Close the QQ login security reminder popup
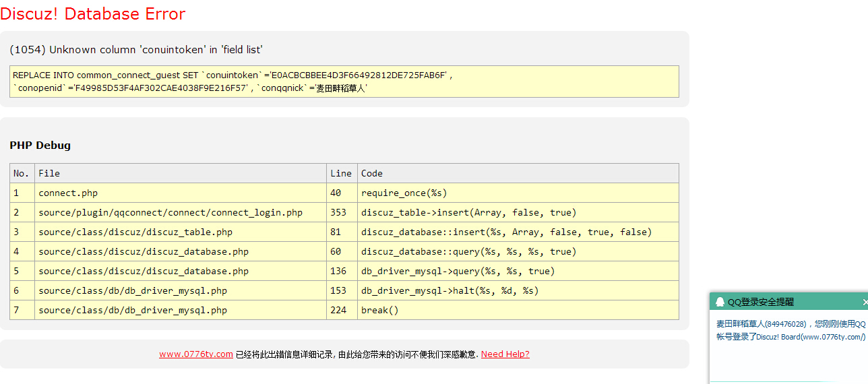The image size is (868, 384). pyautogui.click(x=865, y=302)
